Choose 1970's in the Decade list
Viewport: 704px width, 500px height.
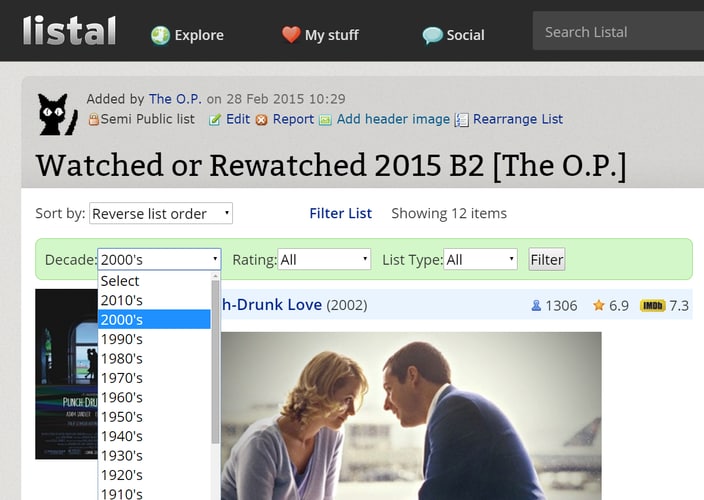pos(154,378)
